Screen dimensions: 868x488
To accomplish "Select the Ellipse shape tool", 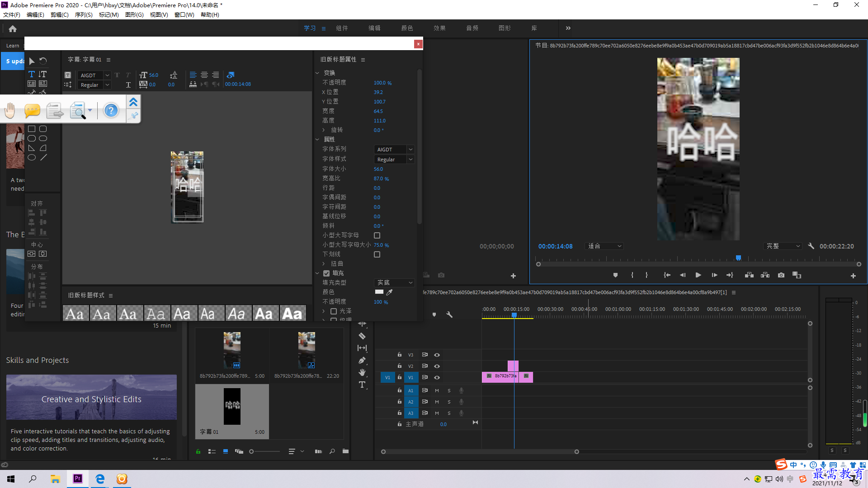I will [x=32, y=158].
